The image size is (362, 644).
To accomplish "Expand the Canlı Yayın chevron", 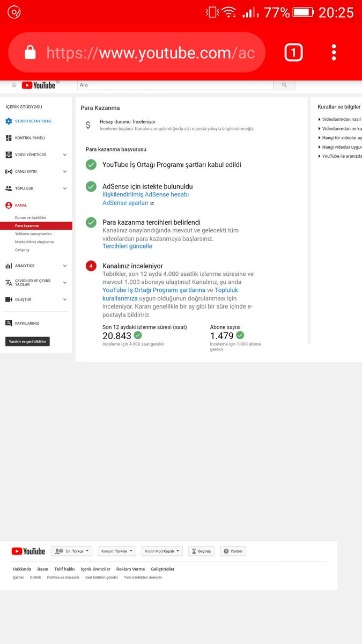I will pyautogui.click(x=65, y=172).
